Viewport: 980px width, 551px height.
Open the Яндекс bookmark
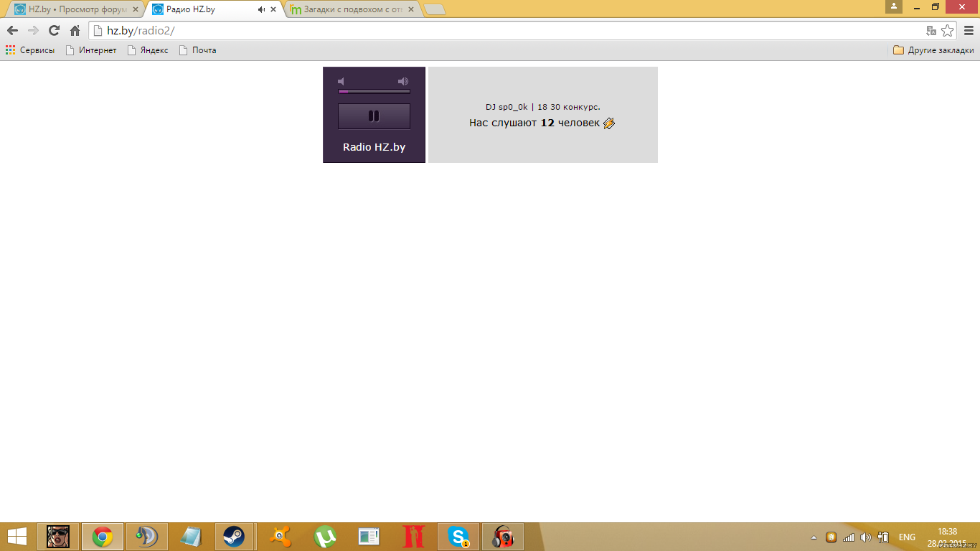point(148,50)
